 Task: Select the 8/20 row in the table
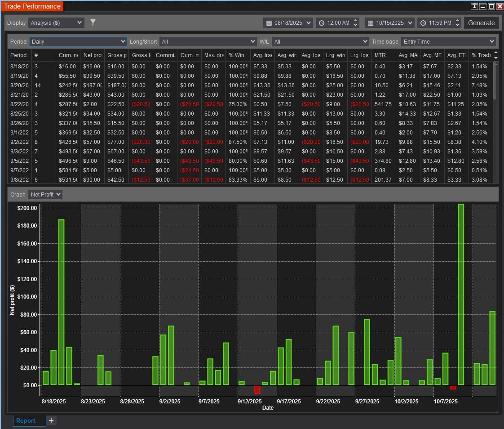(x=135, y=85)
